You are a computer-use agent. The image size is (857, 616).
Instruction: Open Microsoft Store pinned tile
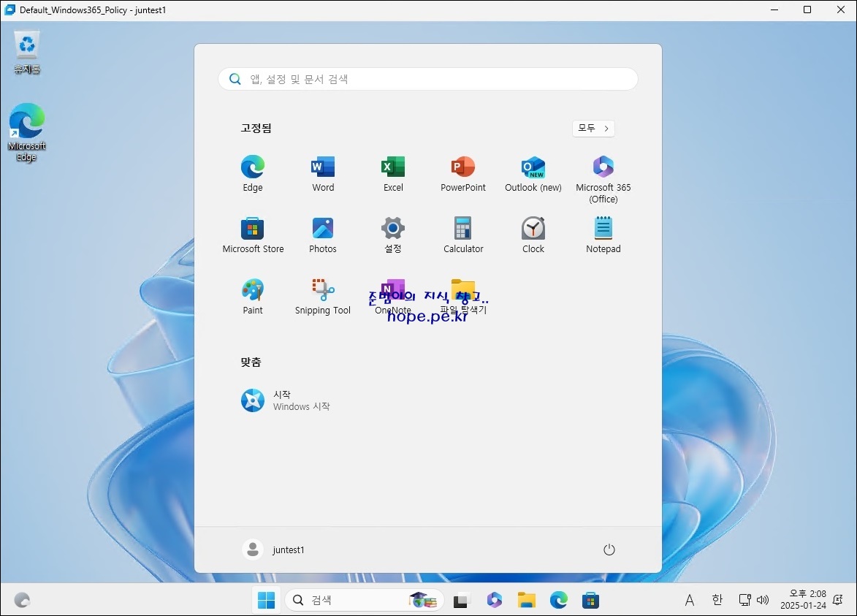253,235
